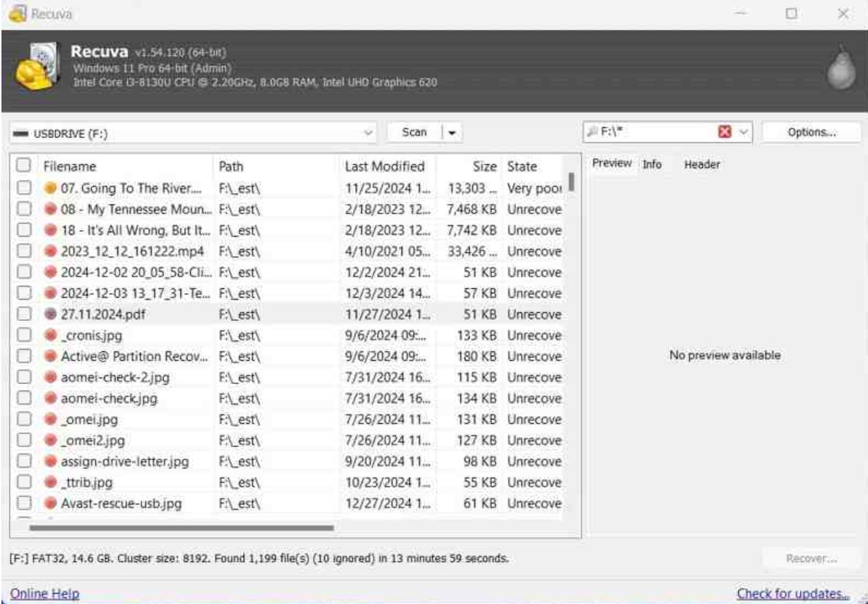This screenshot has height=604, width=868.
Task: Click orange state dot for 07. Going To The River
Action: [50, 188]
